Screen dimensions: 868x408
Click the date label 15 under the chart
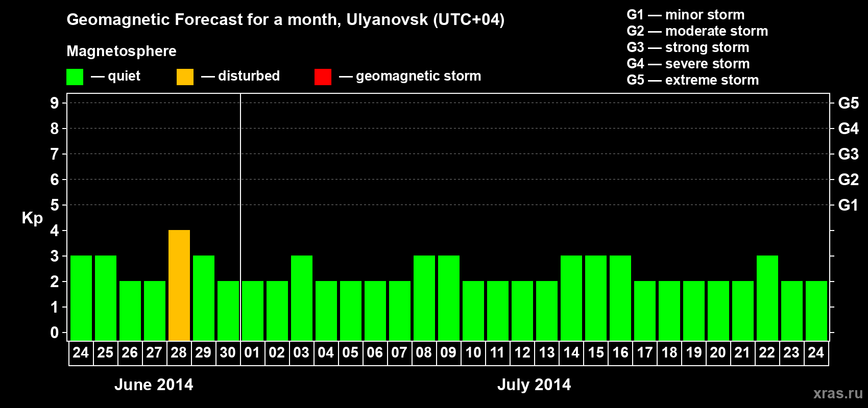[596, 352]
